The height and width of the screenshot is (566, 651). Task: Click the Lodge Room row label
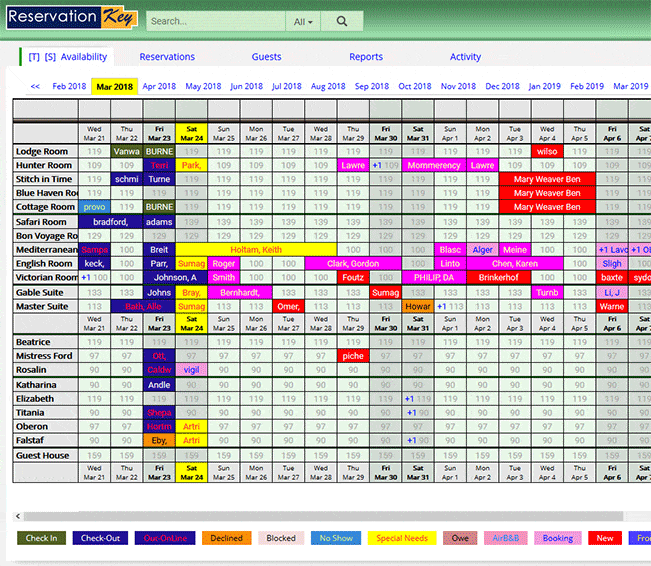click(44, 151)
